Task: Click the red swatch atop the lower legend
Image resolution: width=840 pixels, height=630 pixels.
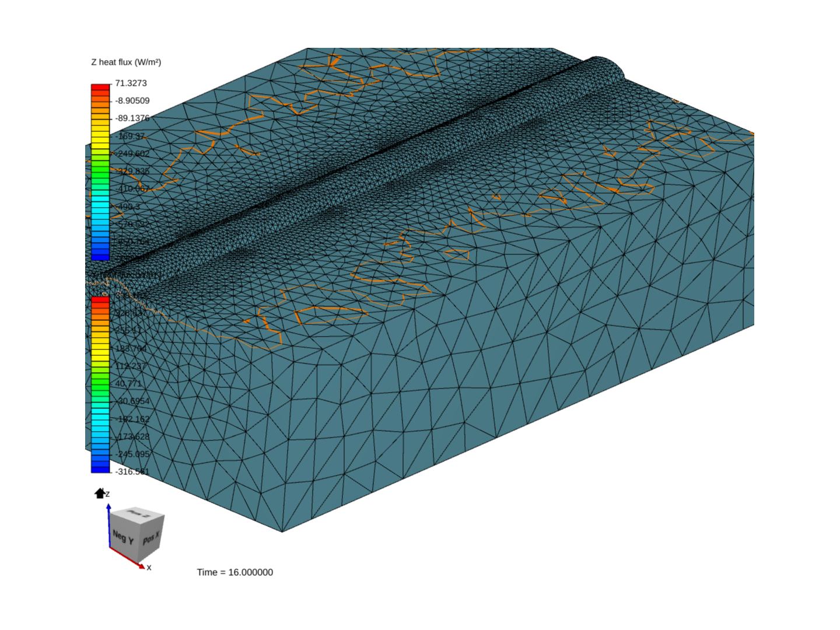Action: 100,300
